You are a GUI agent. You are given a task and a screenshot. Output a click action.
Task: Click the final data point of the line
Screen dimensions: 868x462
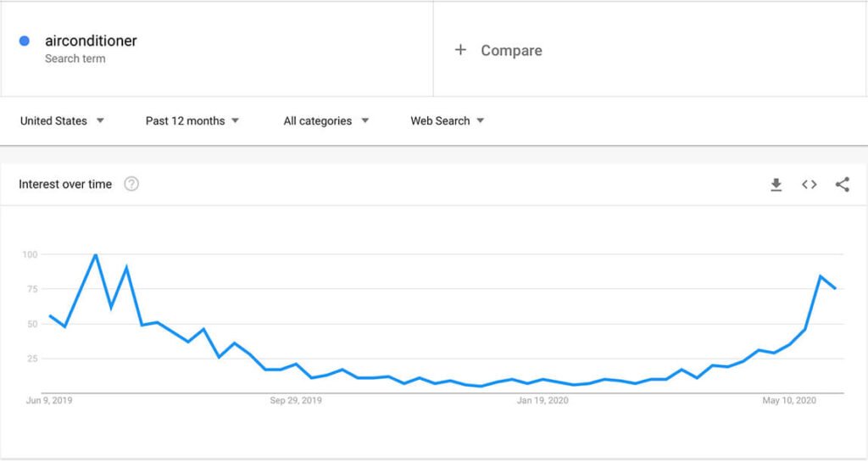[x=835, y=288]
